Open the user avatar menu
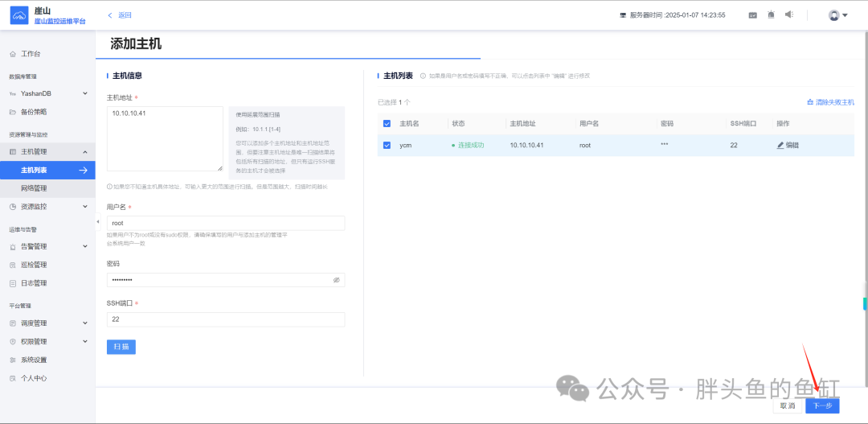Screen dimensions: 868x424 coord(838,15)
